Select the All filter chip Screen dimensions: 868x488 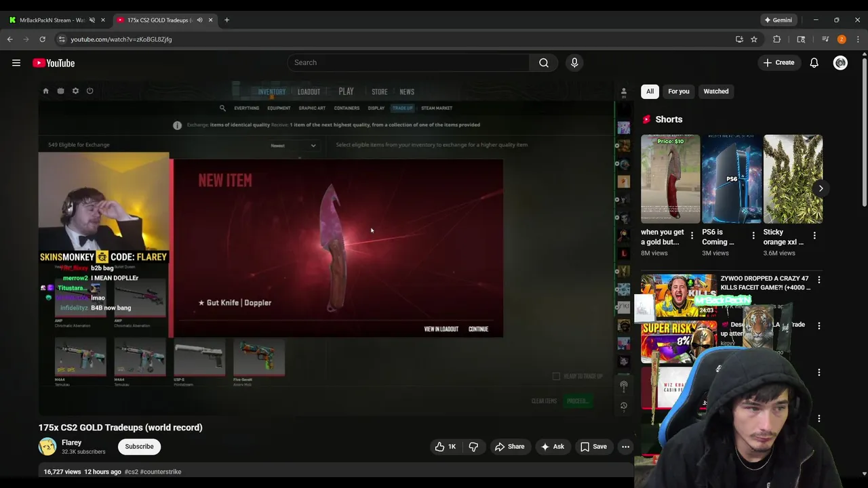(x=650, y=91)
